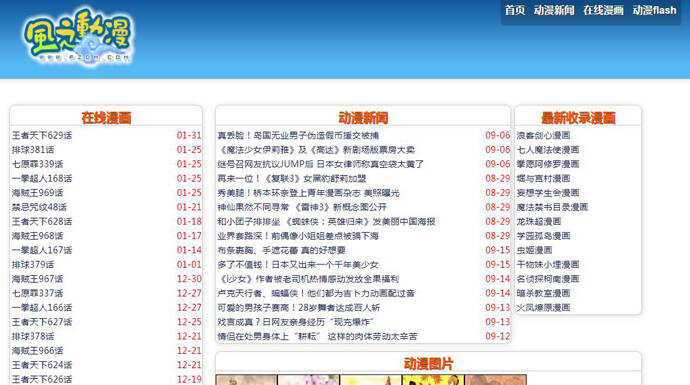
Task: Open 在线漫画 in top navigation
Action: [x=603, y=10]
